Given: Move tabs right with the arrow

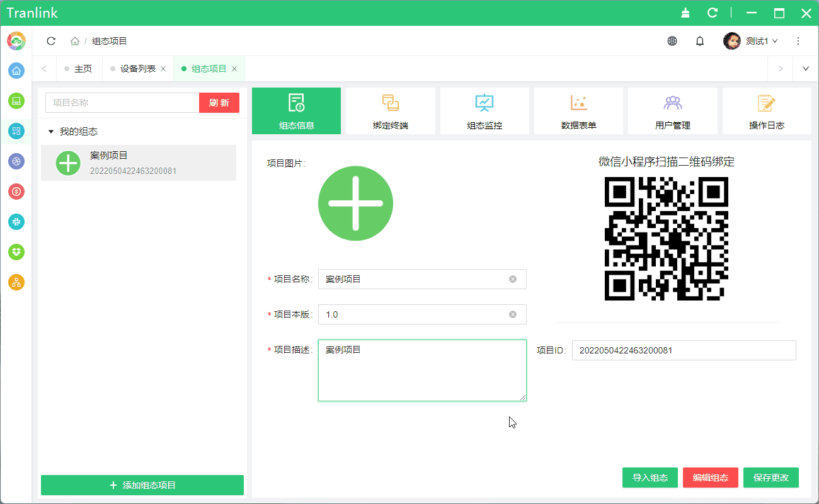Looking at the screenshot, I should point(781,69).
